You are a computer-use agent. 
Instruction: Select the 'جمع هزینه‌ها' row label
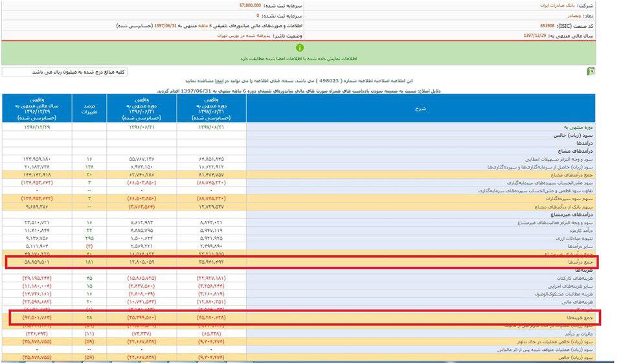point(578,317)
